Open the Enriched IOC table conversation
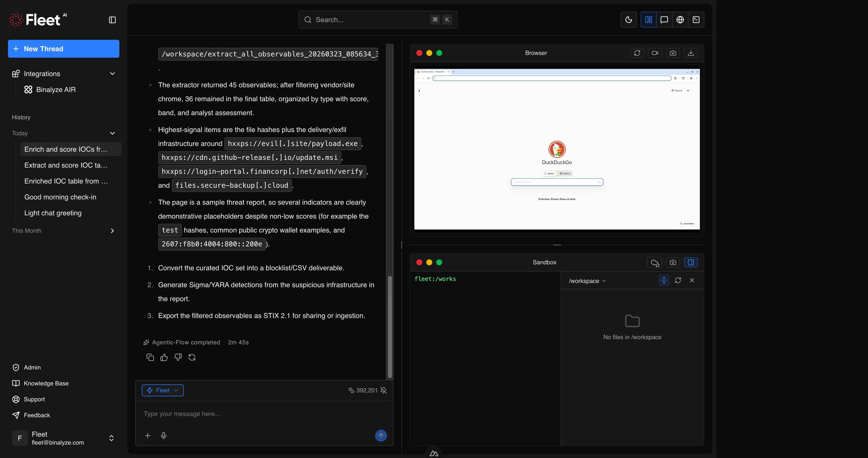This screenshot has height=458, width=868. [66, 181]
